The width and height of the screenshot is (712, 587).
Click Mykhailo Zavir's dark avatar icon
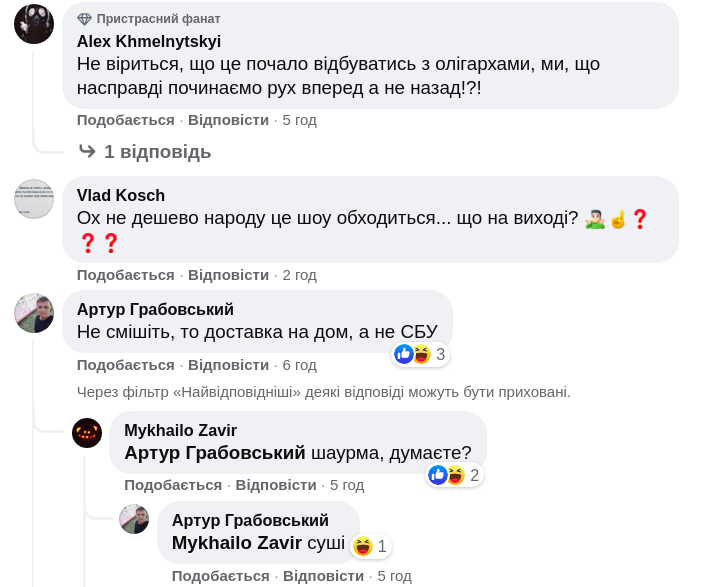(x=87, y=433)
